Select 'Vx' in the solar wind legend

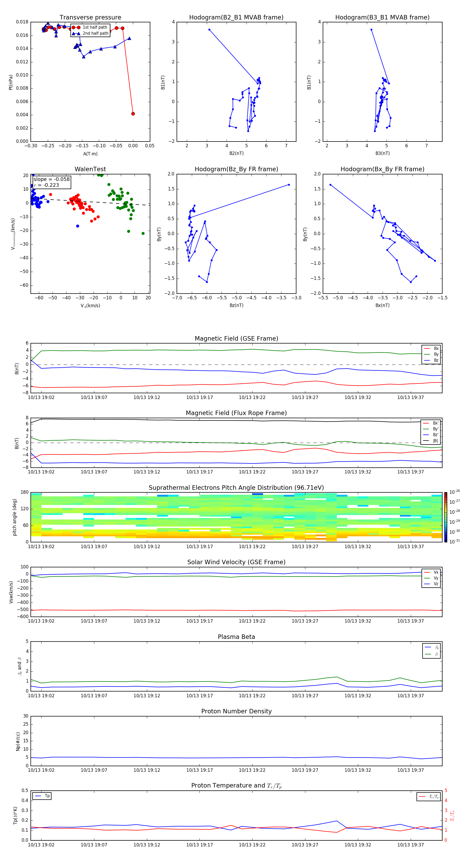tap(431, 572)
